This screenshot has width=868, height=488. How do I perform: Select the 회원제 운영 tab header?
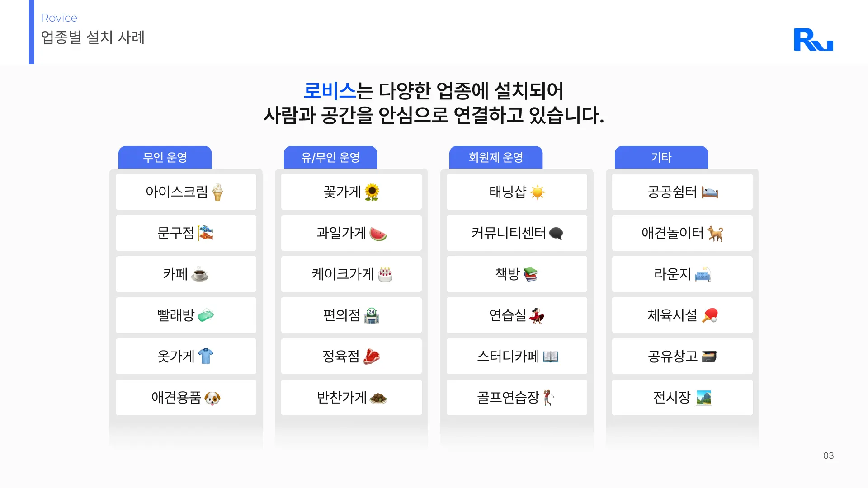[496, 157]
